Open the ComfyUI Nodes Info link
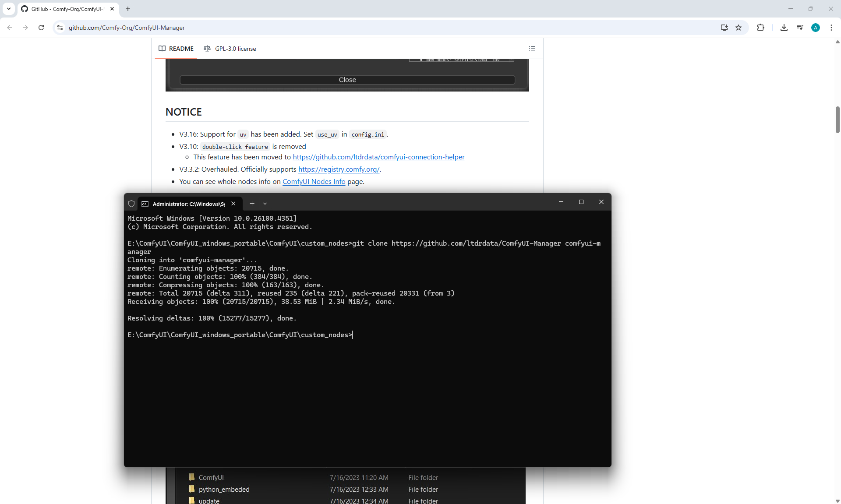The height and width of the screenshot is (504, 841). (314, 182)
